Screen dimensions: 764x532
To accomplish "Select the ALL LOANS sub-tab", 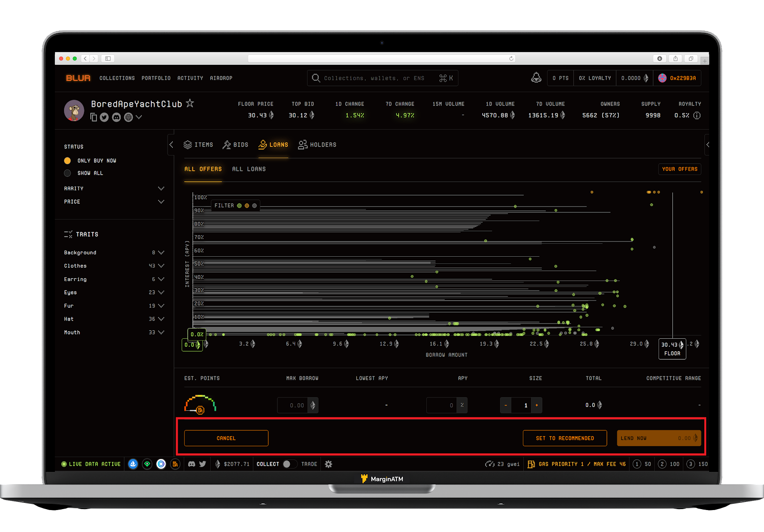I will 249,169.
